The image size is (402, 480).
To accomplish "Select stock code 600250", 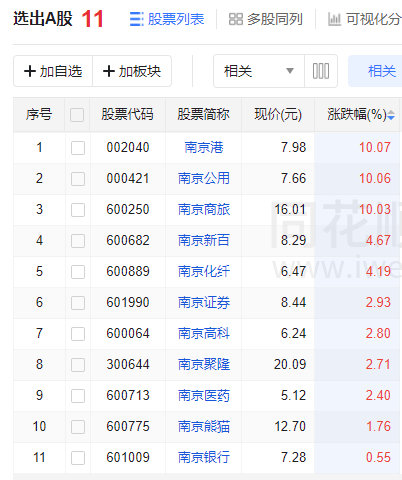I will coord(128,209).
